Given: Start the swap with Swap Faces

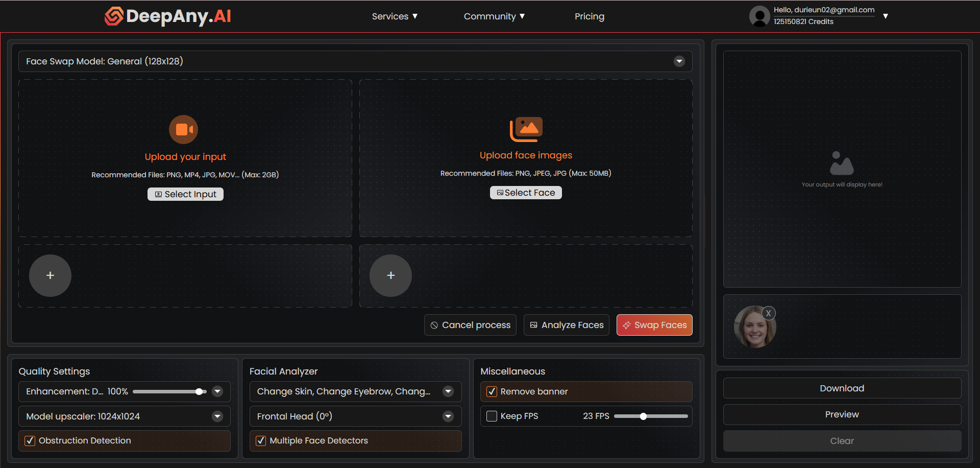Looking at the screenshot, I should coord(654,325).
